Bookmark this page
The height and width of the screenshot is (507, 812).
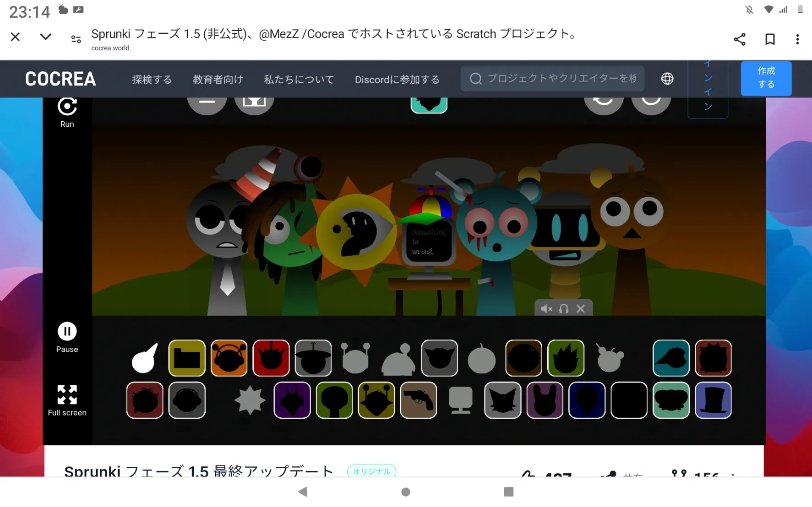coord(770,39)
